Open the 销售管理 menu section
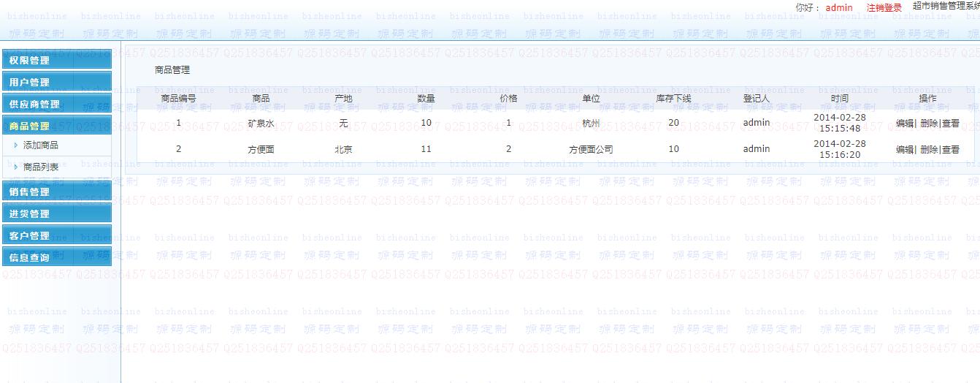Image resolution: width=980 pixels, height=383 pixels. click(x=56, y=191)
